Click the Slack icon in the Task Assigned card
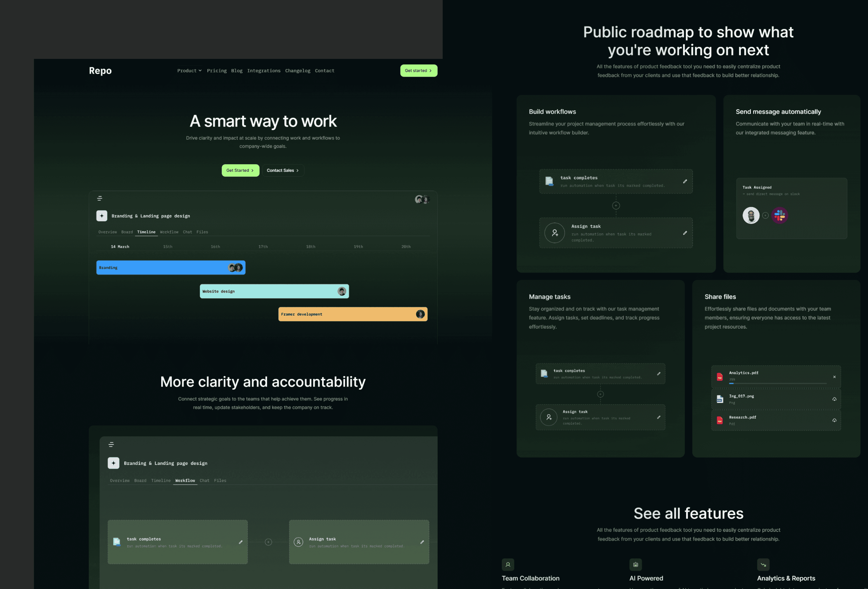The height and width of the screenshot is (589, 868). (779, 215)
